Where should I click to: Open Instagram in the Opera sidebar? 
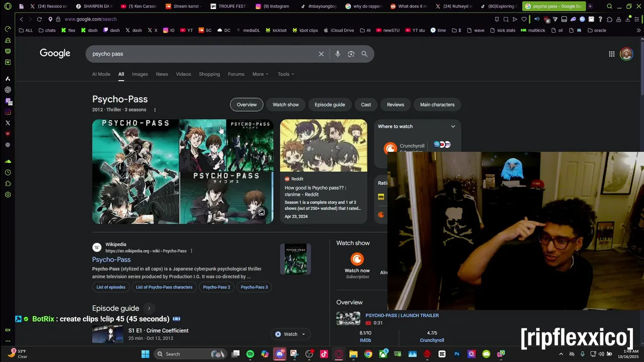[8, 112]
